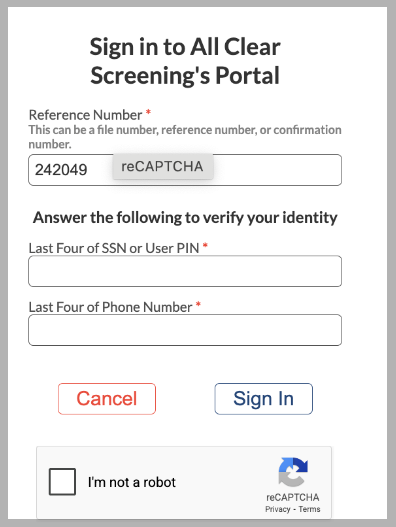Click the gray reCAPTCHA tooltip popup
The height and width of the screenshot is (527, 396).
(x=163, y=166)
